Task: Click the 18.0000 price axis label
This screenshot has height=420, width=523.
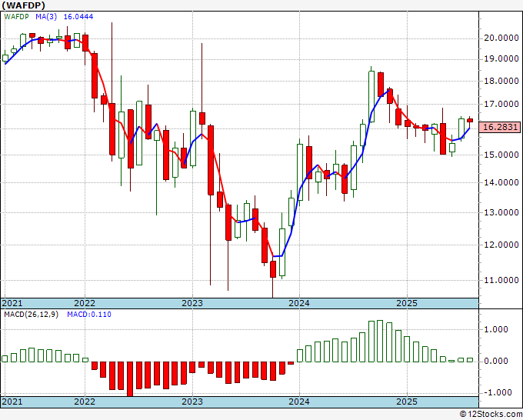Action: [x=501, y=81]
